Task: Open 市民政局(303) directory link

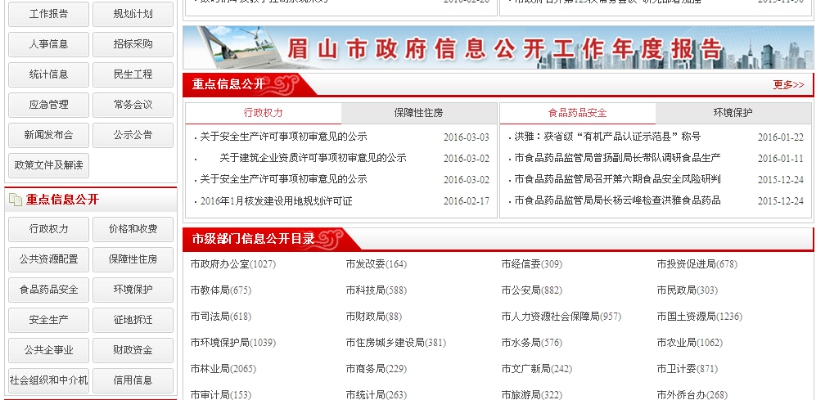Action: (x=687, y=291)
